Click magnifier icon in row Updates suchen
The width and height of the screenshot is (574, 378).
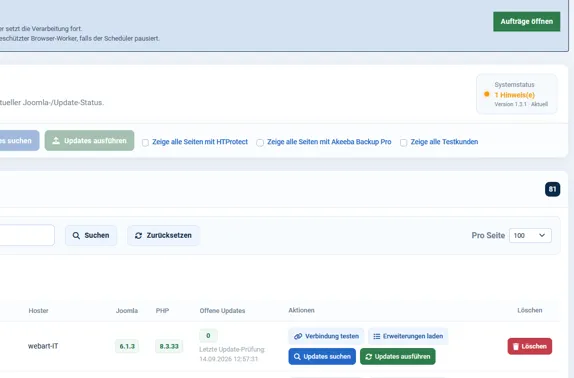[x=297, y=357]
